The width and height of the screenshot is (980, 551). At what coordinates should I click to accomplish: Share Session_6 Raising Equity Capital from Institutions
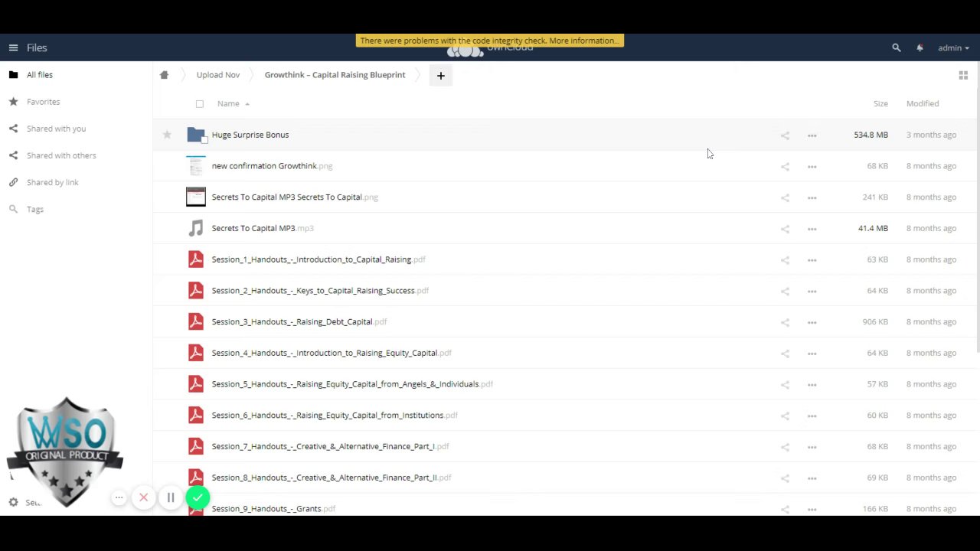pyautogui.click(x=785, y=416)
